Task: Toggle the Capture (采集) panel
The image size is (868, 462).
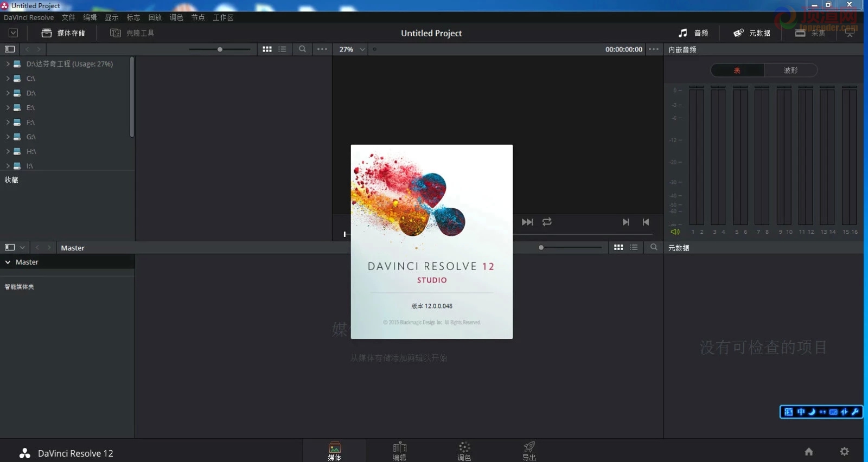Action: (x=810, y=33)
